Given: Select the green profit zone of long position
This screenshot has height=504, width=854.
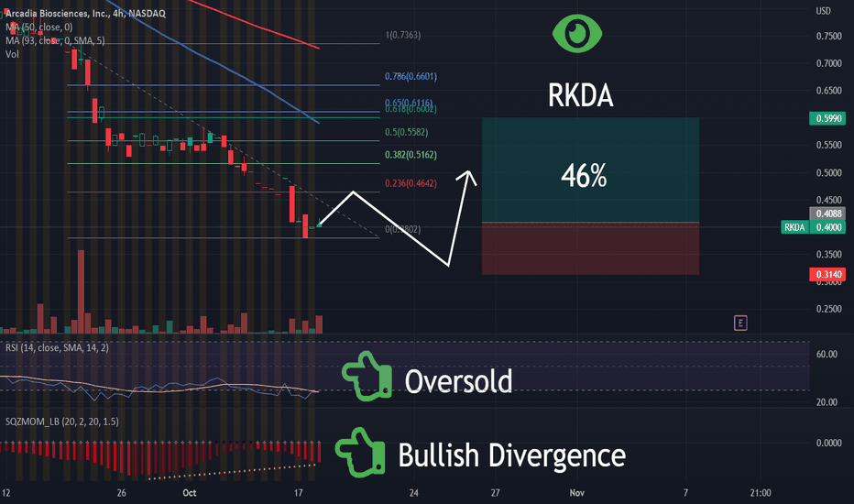Looking at the screenshot, I should click(x=590, y=170).
